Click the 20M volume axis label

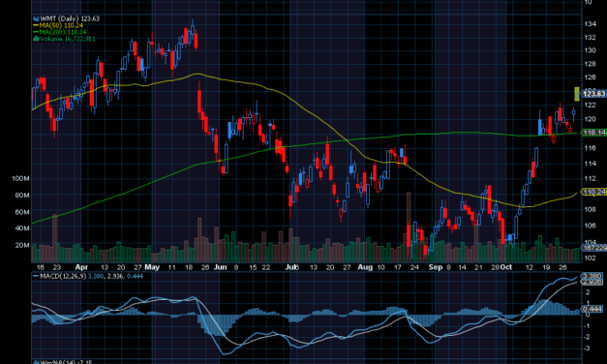[x=22, y=245]
